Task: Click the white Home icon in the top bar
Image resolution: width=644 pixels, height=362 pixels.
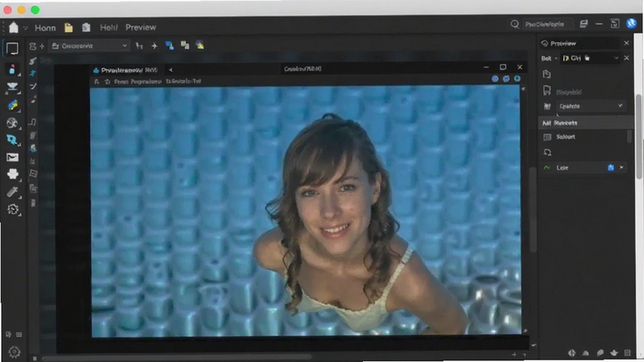Action: click(x=14, y=27)
